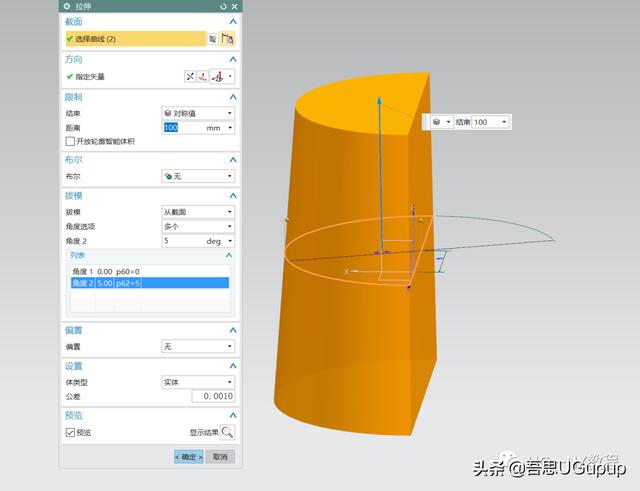Image resolution: width=640 pixels, height=491 pixels.
Task: Collapse the 限制 section
Action: click(x=233, y=97)
